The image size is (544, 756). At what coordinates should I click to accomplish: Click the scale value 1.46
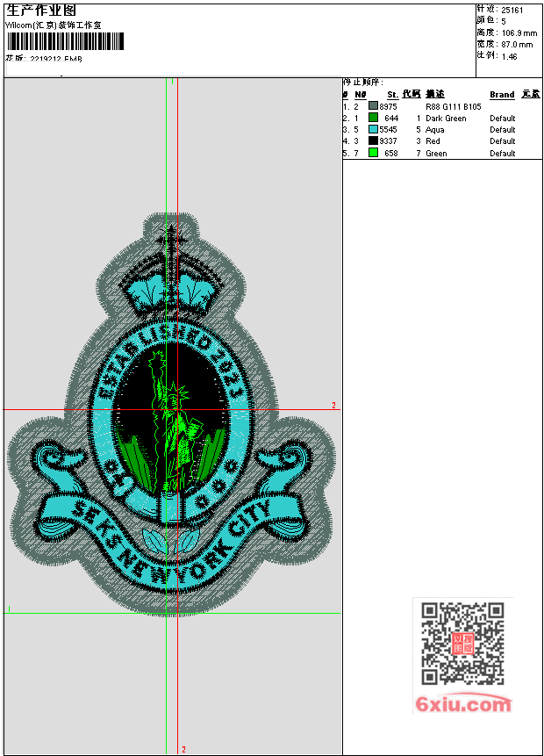(509, 56)
